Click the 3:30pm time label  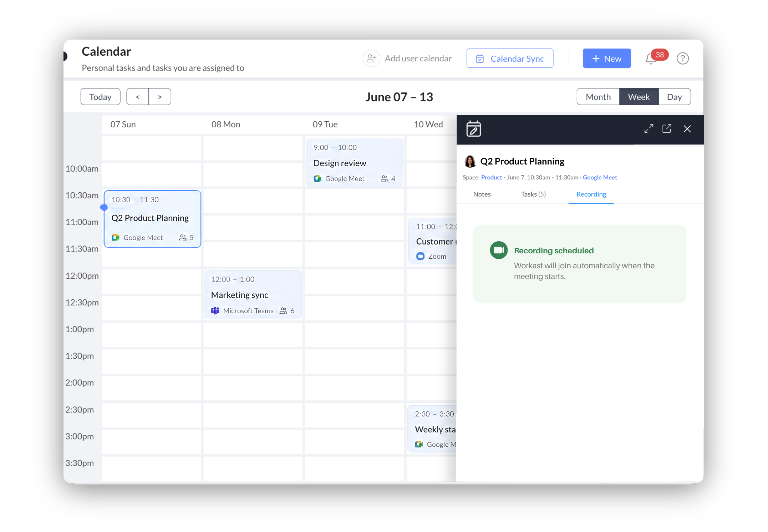(80, 463)
